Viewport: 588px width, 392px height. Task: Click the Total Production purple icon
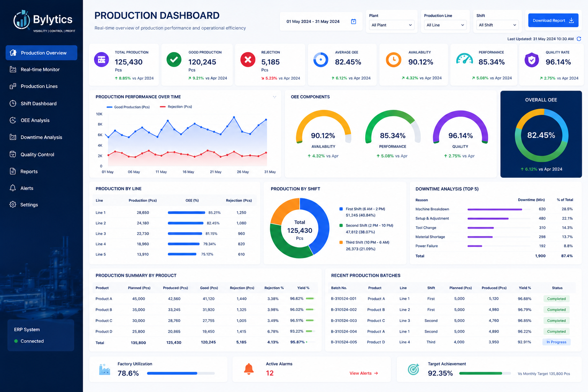[101, 60]
